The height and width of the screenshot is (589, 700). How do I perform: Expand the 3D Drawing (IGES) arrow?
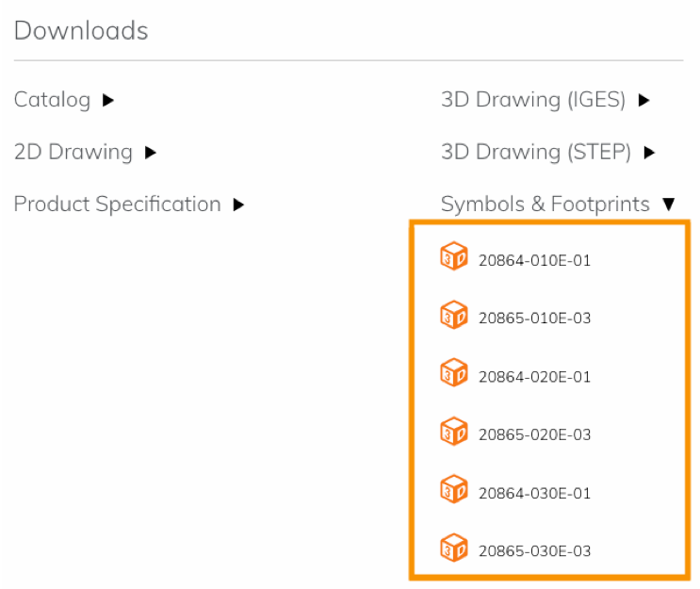643,100
